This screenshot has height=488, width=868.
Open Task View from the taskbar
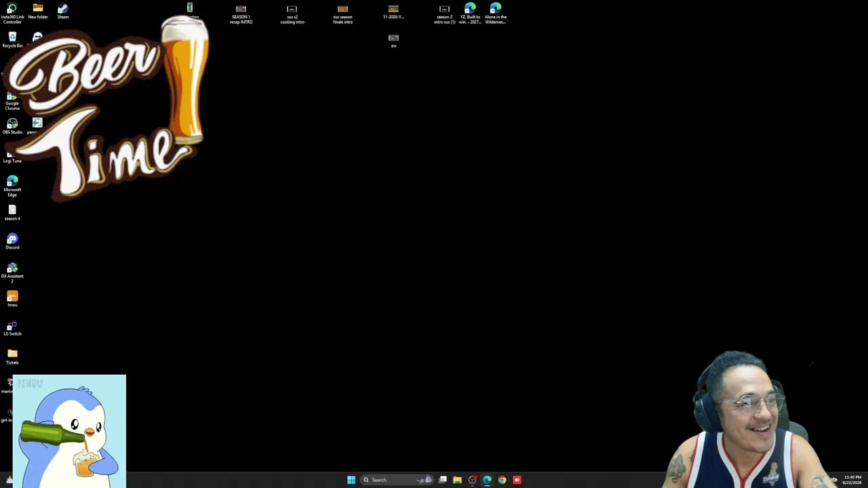443,480
